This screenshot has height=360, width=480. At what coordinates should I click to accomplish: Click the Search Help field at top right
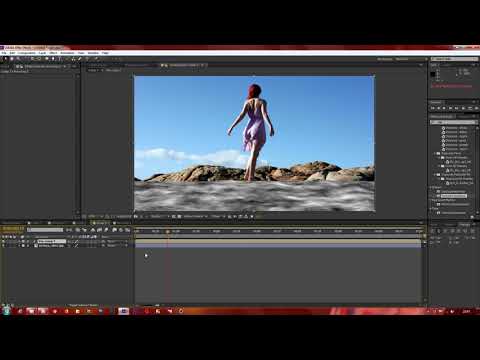(x=454, y=59)
